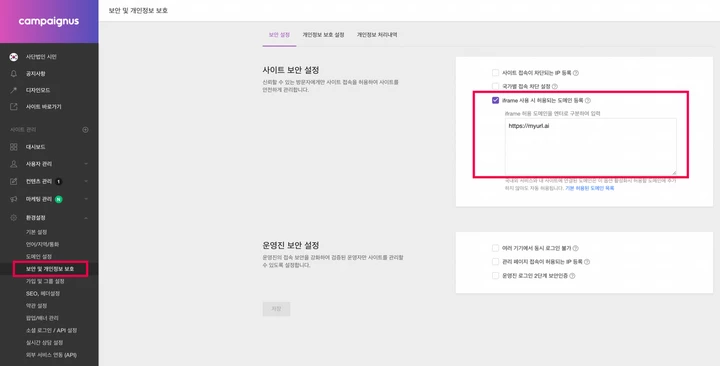
Task: Click the person icon for 사용자 관리
Action: (13, 164)
